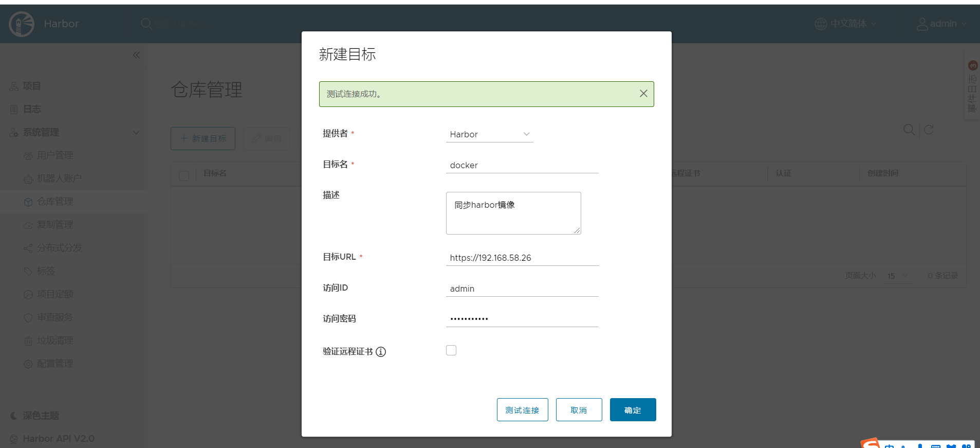Viewport: 980px width, 448px height.
Task: Click the 描述 text area
Action: [x=513, y=213]
